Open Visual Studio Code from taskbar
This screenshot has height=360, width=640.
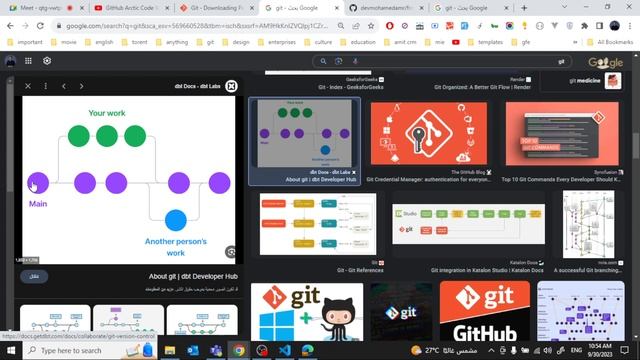tap(285, 350)
